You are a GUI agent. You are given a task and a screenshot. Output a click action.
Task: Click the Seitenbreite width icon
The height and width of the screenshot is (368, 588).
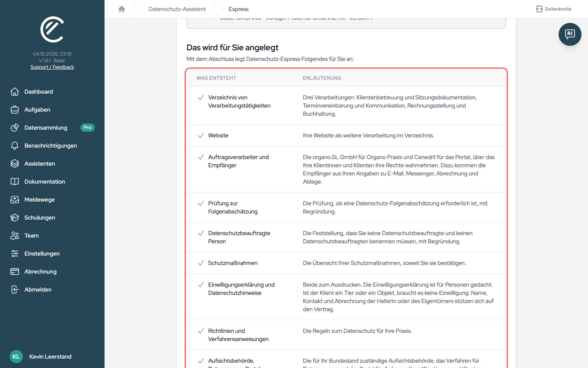[539, 9]
